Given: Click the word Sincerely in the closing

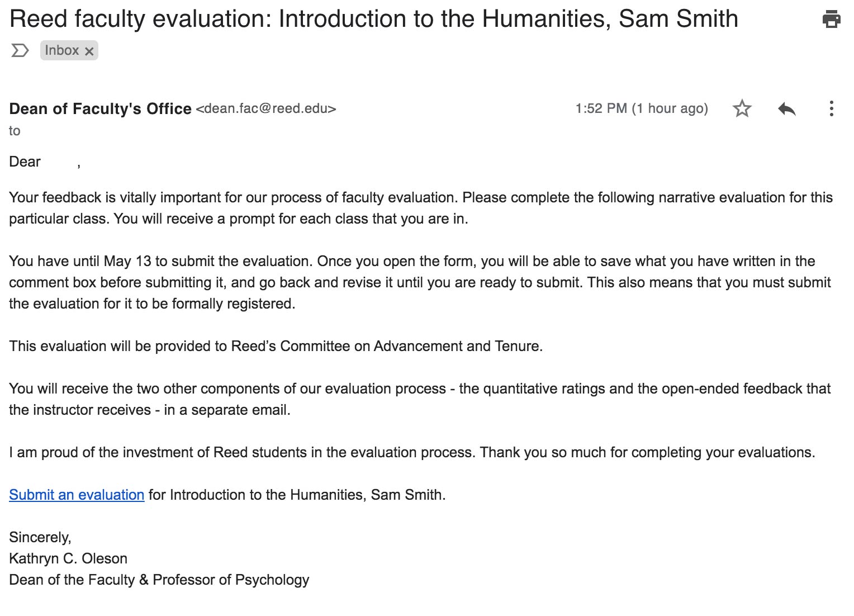Looking at the screenshot, I should [40, 537].
